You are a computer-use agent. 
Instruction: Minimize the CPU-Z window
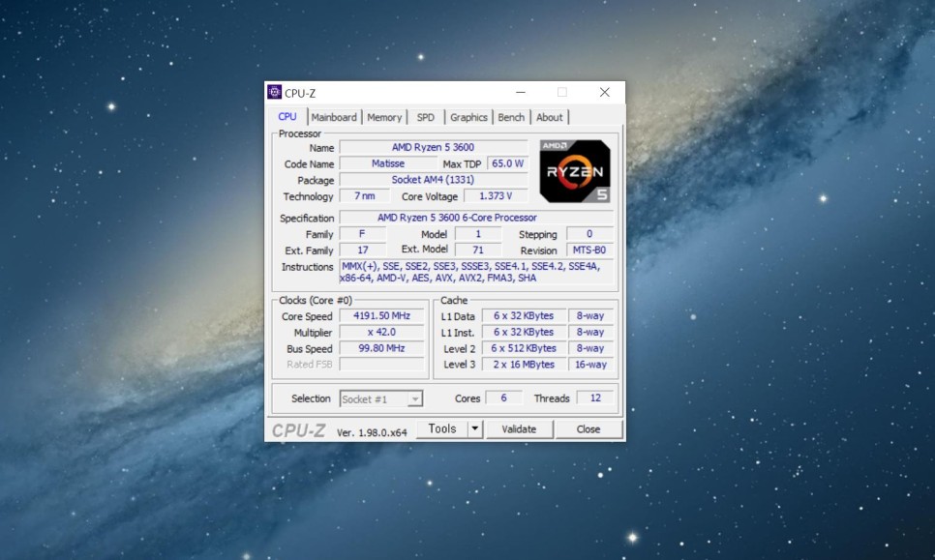(x=521, y=92)
